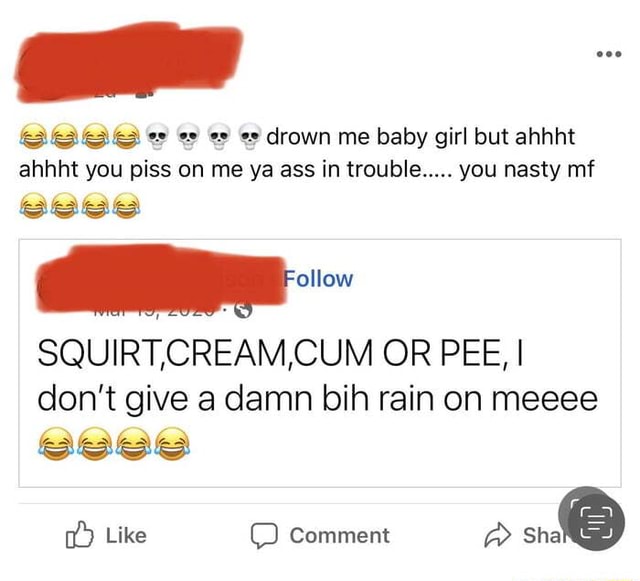Screen dimensions: 640x581
Task: Click the Comment speech bubble icon
Action: (264, 535)
